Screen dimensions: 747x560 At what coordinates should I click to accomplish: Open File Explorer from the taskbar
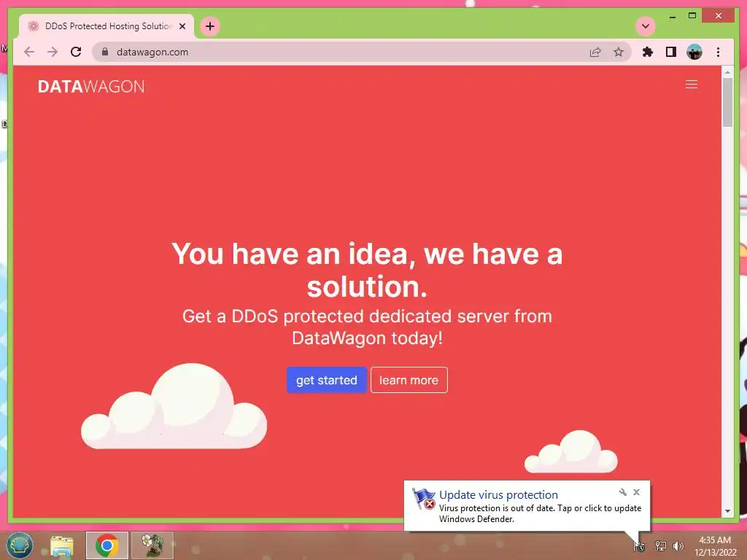(62, 545)
